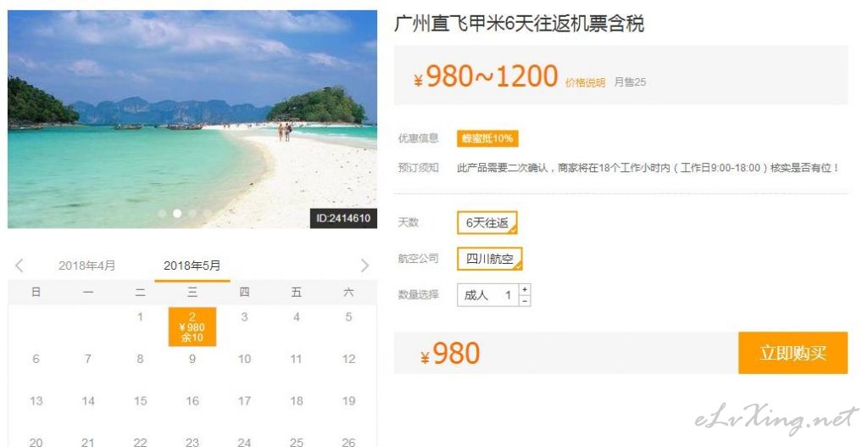Pick May 16 on the calendar
Image resolution: width=868 pixels, height=447 pixels.
pyautogui.click(x=192, y=400)
